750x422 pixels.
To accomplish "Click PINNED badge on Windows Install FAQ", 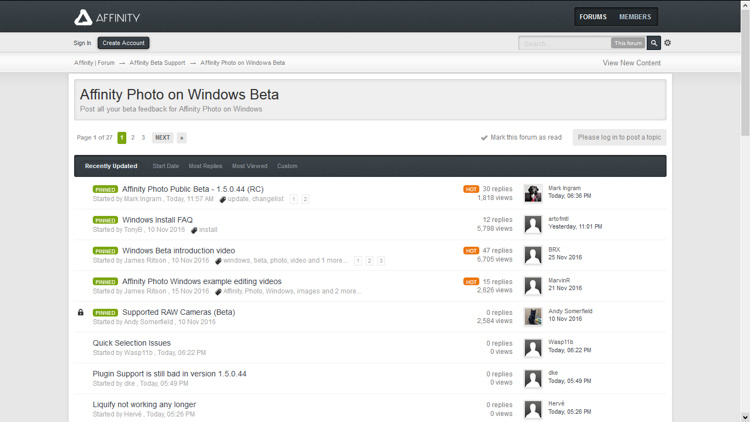I will 105,220.
